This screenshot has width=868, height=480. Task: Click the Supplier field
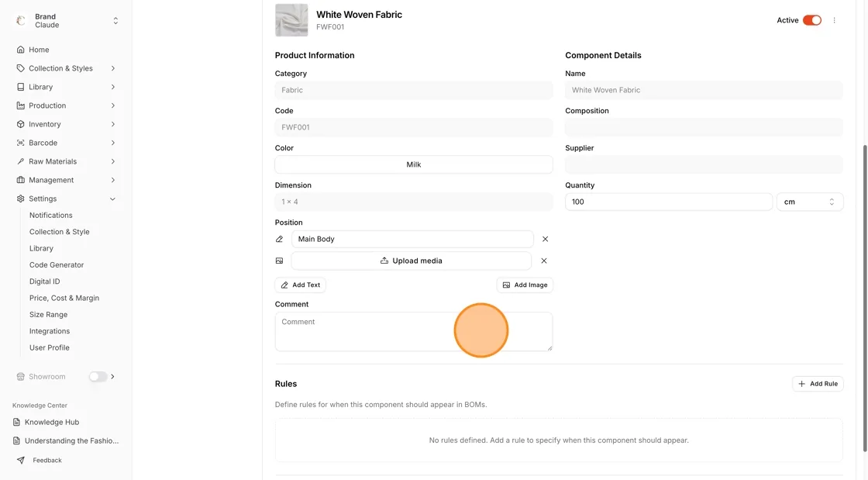click(x=704, y=164)
